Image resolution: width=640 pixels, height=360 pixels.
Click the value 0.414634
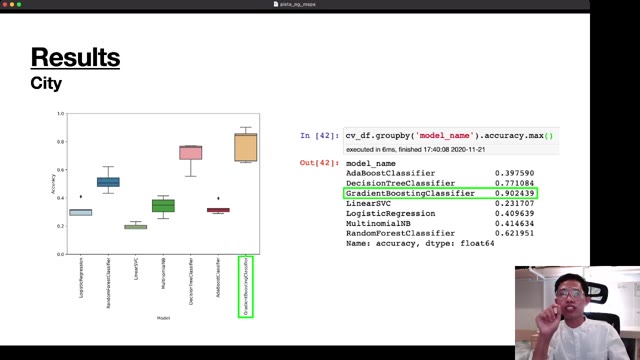[514, 224]
